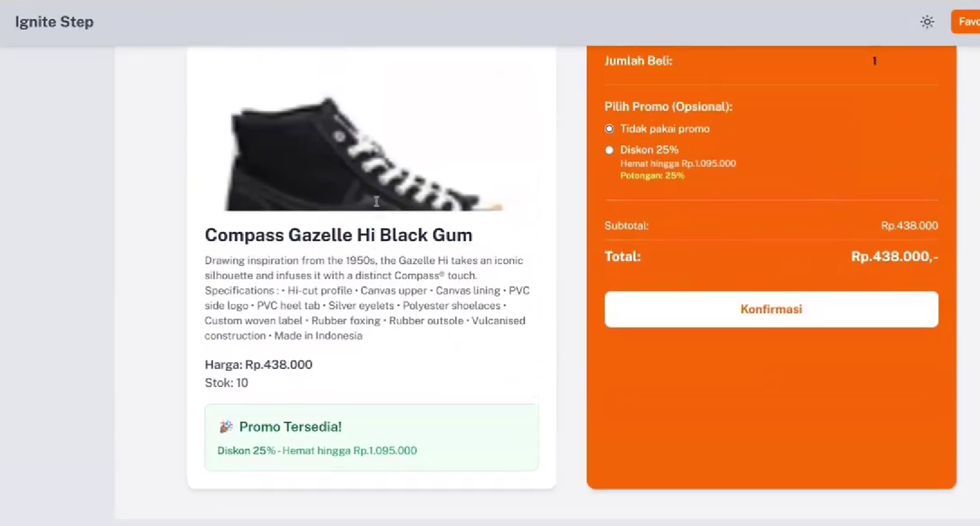This screenshot has height=526, width=980.
Task: Open the Ignite Step home logo
Action: click(x=54, y=22)
